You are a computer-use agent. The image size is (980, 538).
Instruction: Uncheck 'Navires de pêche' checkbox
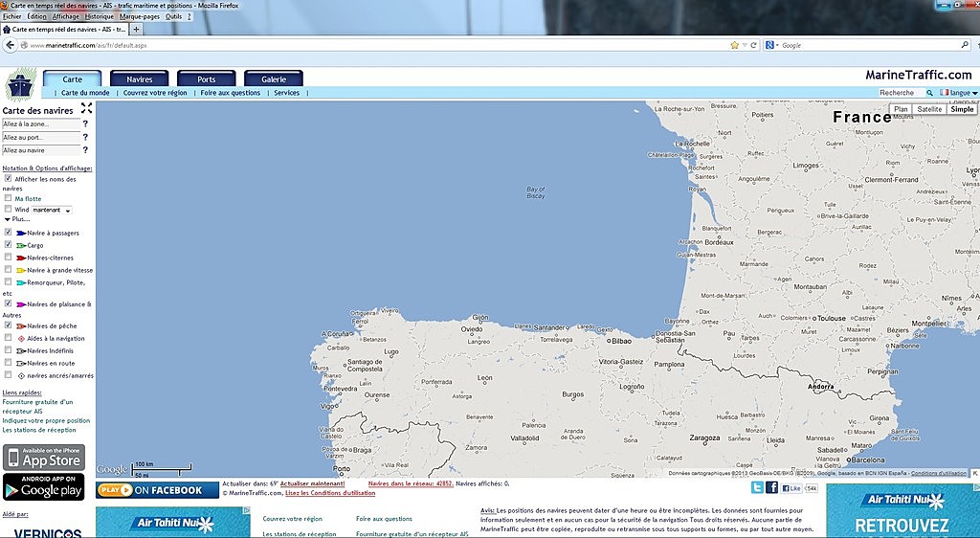pyautogui.click(x=8, y=325)
